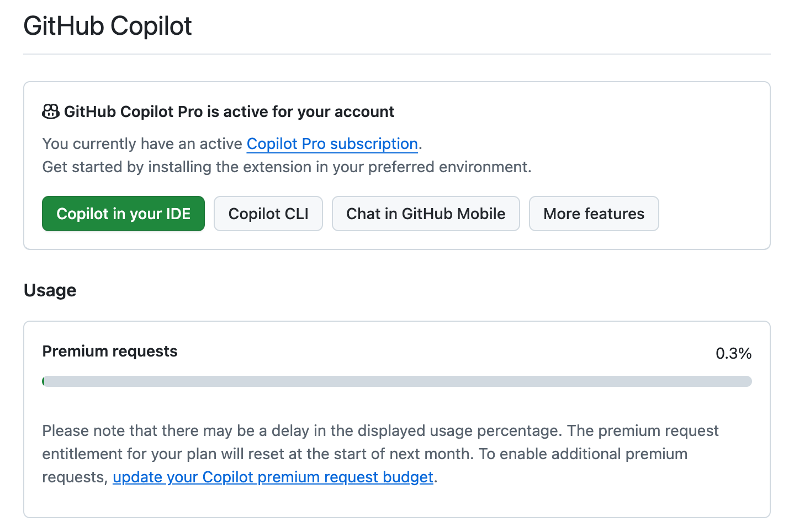Image resolution: width=794 pixels, height=532 pixels.
Task: Open Copilot in your IDE
Action: click(x=123, y=214)
